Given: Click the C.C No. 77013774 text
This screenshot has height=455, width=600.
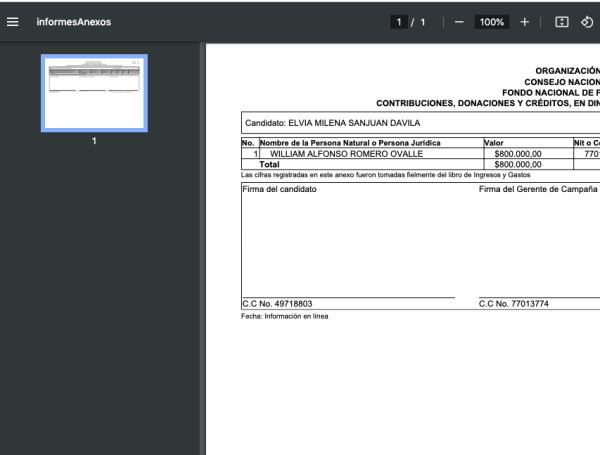Looking at the screenshot, I should tap(514, 304).
